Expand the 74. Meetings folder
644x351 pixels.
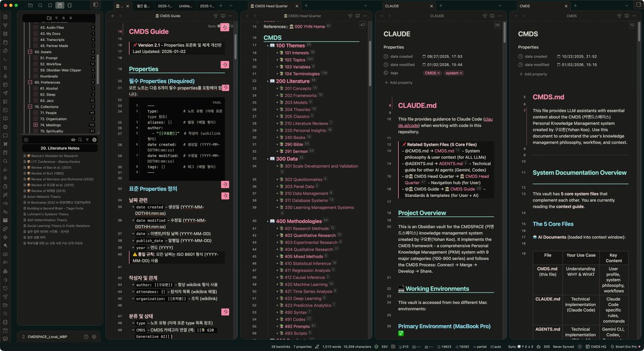coord(36,125)
